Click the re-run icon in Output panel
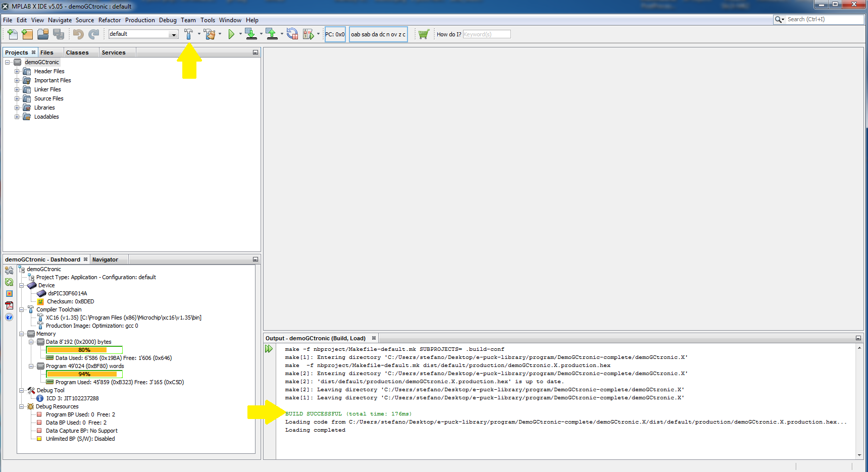Image resolution: width=868 pixels, height=472 pixels. point(269,349)
